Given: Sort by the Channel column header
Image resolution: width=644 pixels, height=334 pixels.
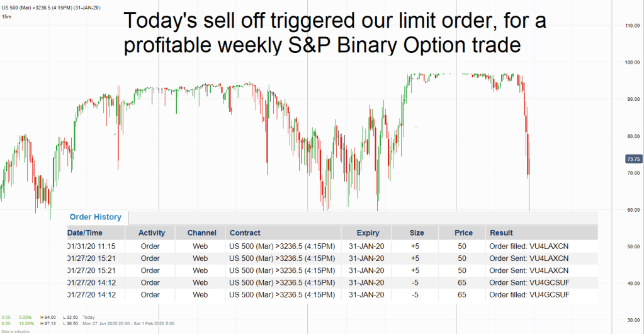Looking at the screenshot, I should click(201, 233).
